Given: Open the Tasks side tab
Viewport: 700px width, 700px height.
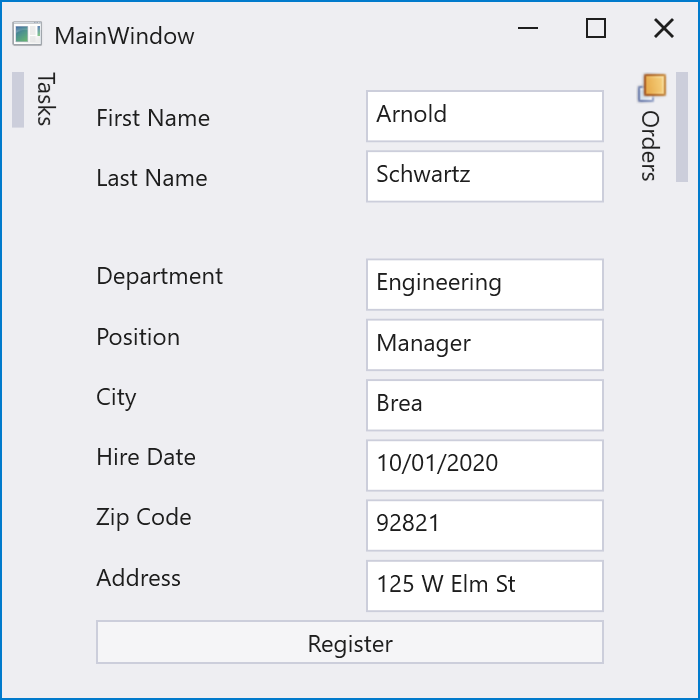Looking at the screenshot, I should [43, 100].
